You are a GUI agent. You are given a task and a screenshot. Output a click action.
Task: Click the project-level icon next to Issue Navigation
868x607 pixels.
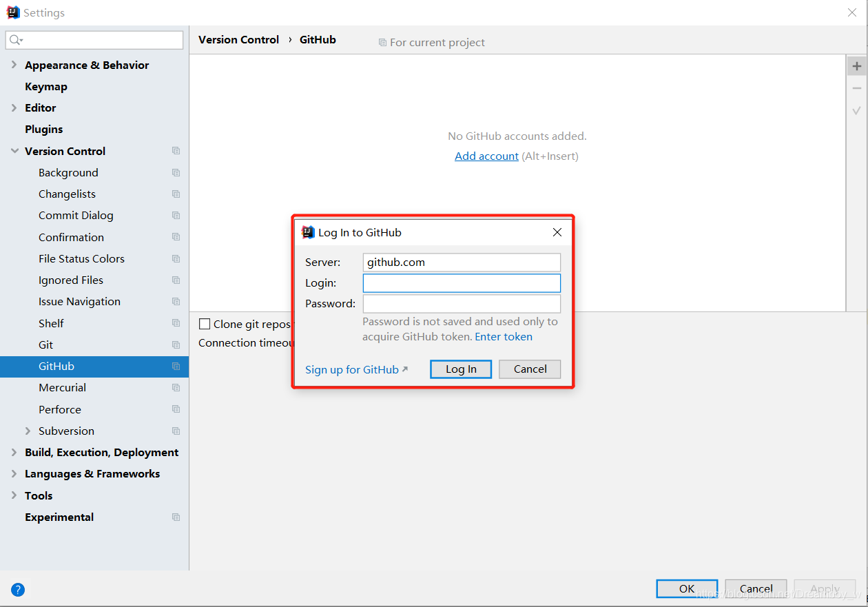point(176,302)
